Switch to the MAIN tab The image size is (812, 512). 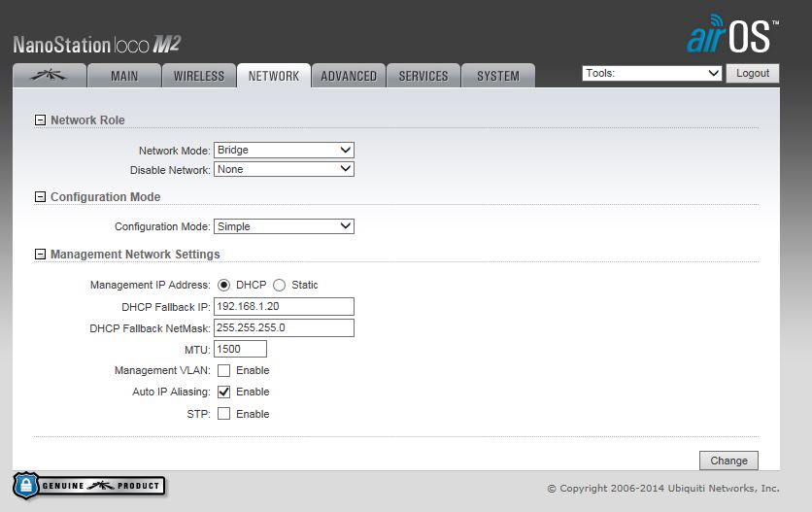124,76
